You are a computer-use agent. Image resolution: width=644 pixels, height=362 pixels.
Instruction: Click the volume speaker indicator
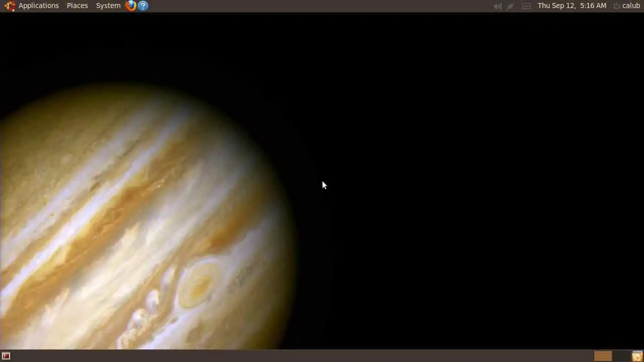click(498, 6)
